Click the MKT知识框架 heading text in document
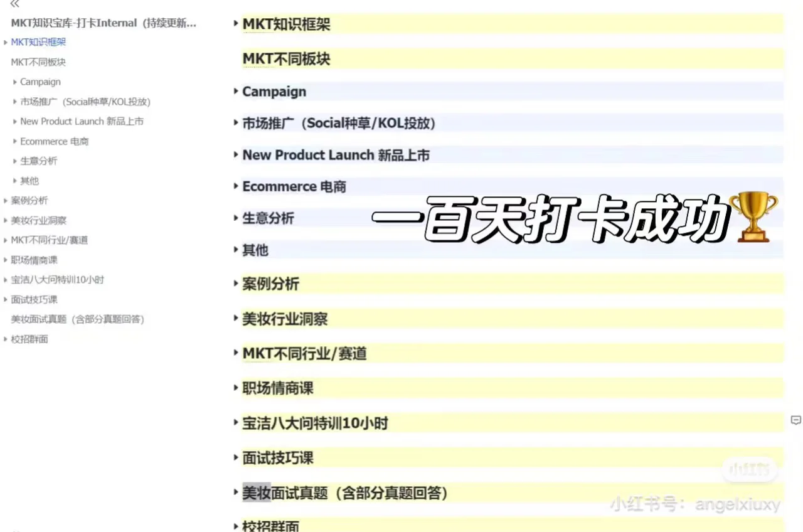This screenshot has width=803, height=532. [286, 24]
